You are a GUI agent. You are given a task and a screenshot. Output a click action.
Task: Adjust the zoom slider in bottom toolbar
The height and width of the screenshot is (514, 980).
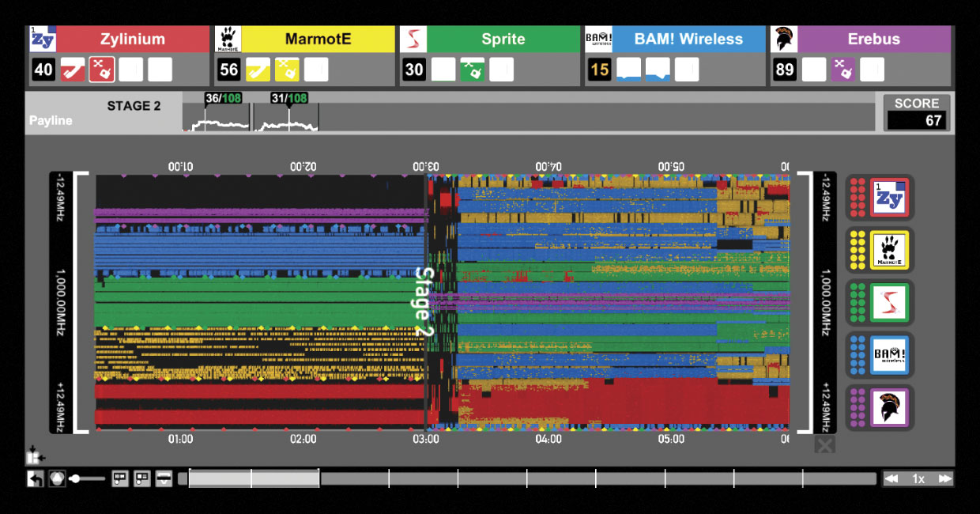tap(87, 478)
